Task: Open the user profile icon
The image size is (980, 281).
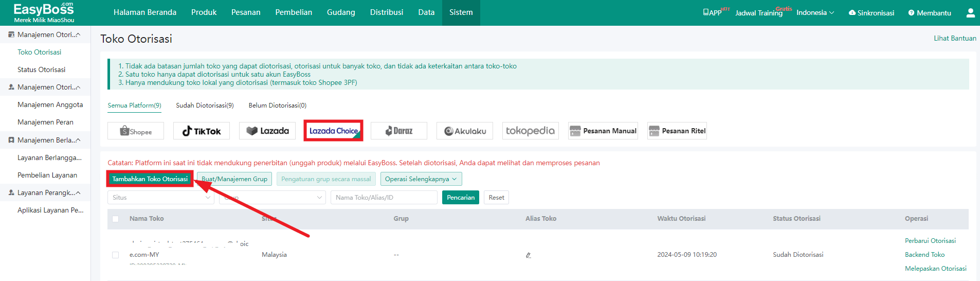Action: [x=970, y=13]
